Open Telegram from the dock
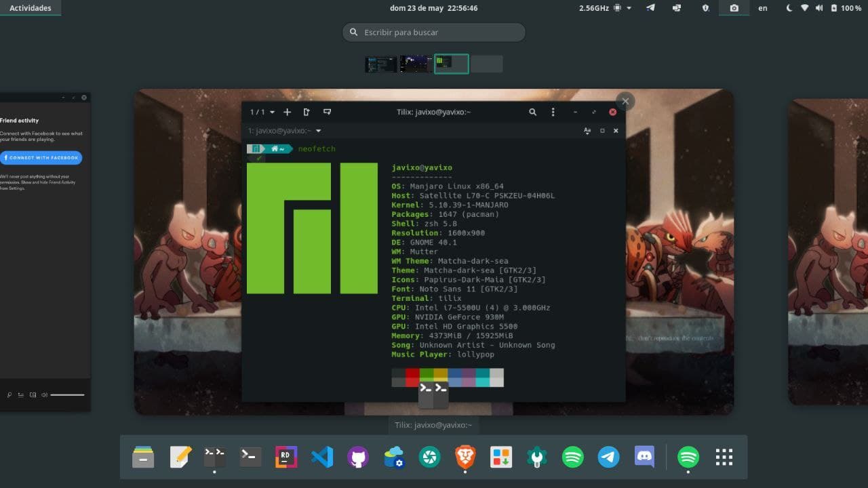This screenshot has width=868, height=488. tap(608, 457)
